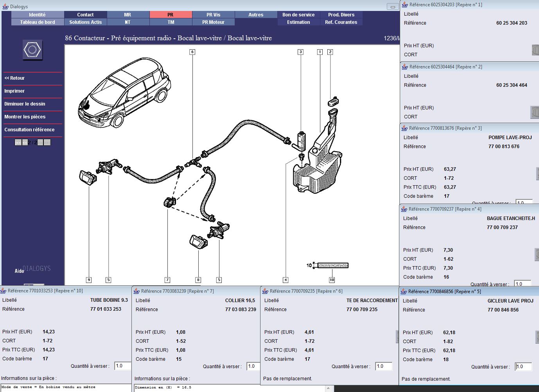Click the << Retour link
539x392 pixels.
pos(14,78)
